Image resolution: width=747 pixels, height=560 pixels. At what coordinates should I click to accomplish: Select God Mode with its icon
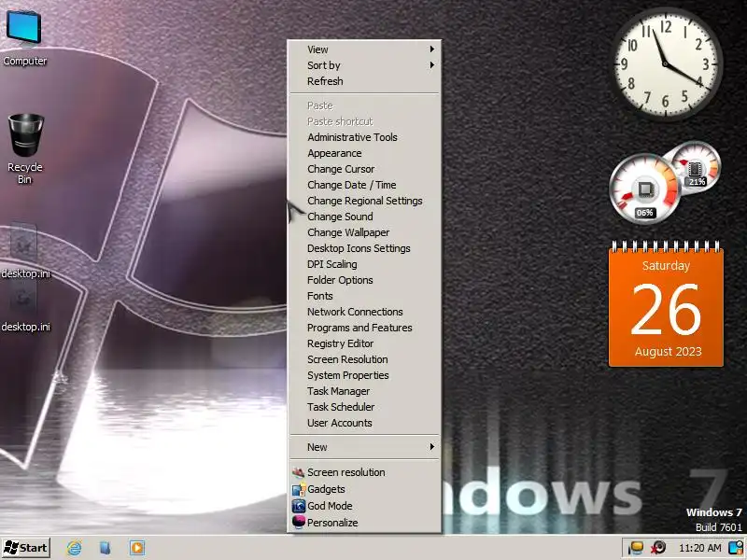click(365, 506)
